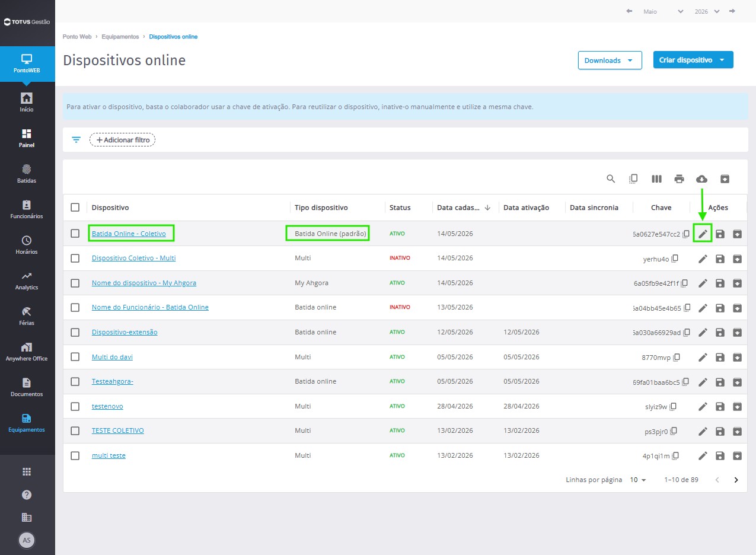
Task: Open the TESTE COLETIVO device link
Action: click(x=117, y=430)
